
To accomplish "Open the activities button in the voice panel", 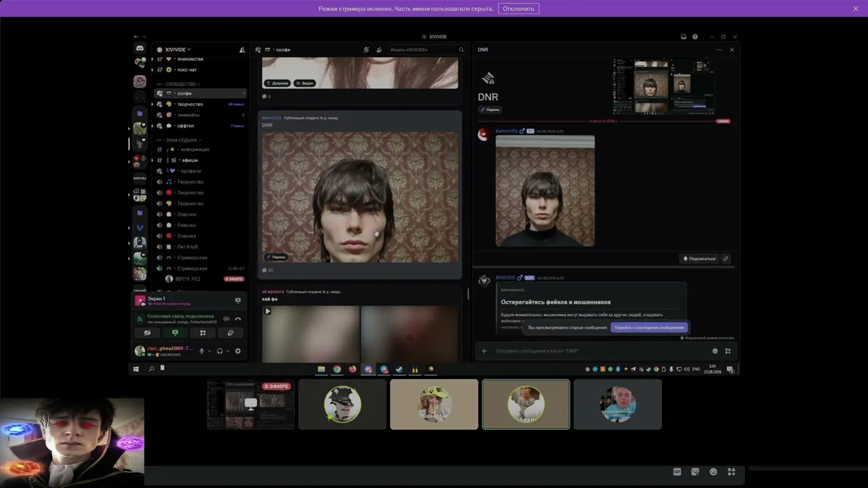I will point(203,333).
